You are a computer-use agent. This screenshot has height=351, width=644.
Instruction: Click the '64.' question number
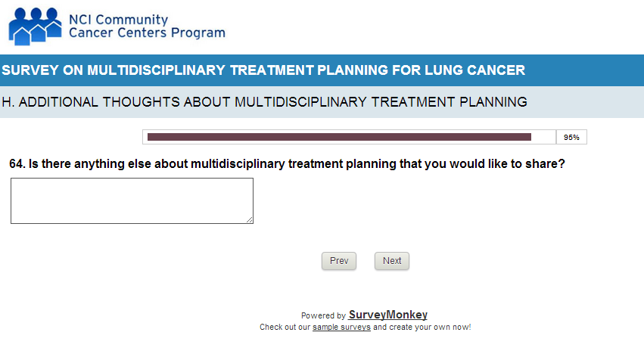pyautogui.click(x=17, y=163)
